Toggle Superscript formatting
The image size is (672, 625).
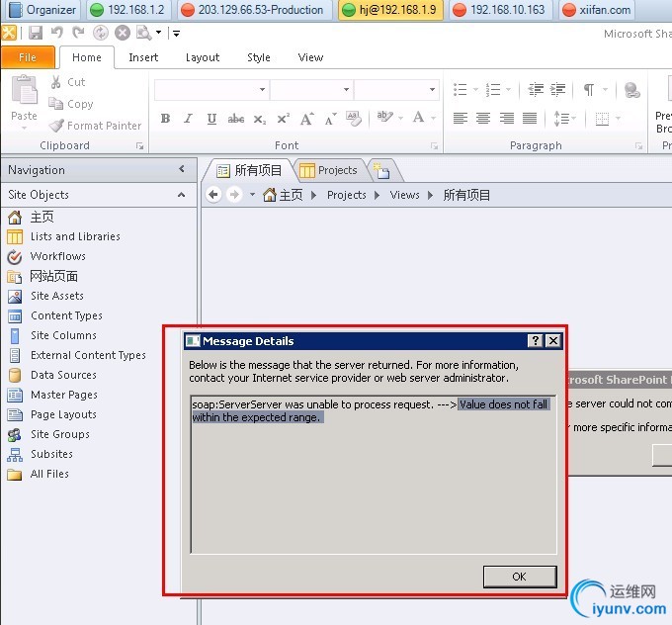click(284, 119)
